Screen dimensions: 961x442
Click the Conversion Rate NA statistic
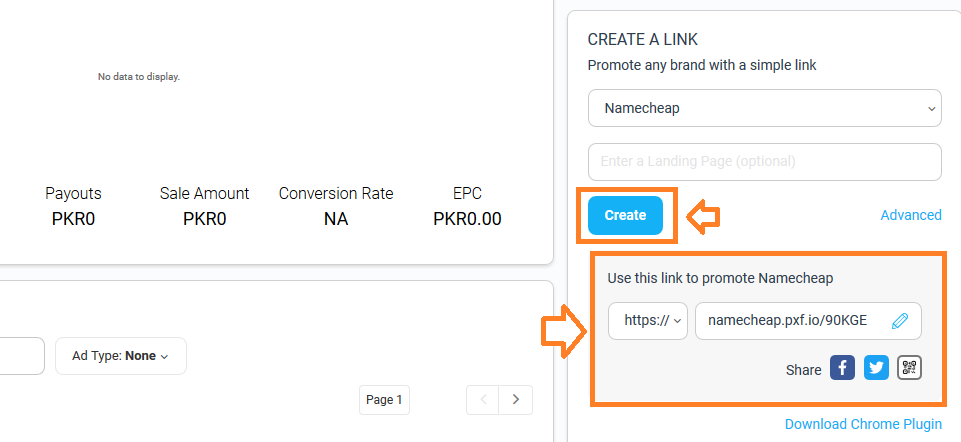point(336,206)
